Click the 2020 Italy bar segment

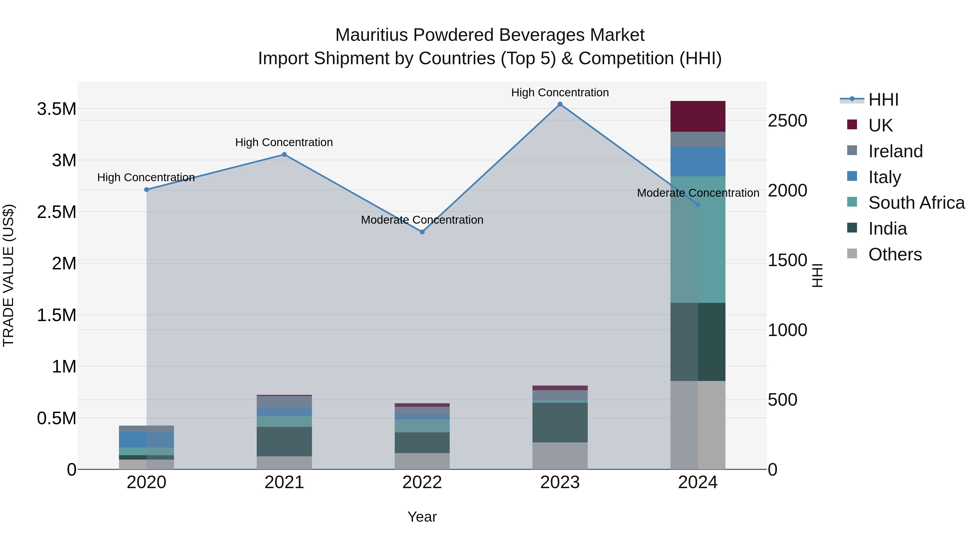coord(146,440)
